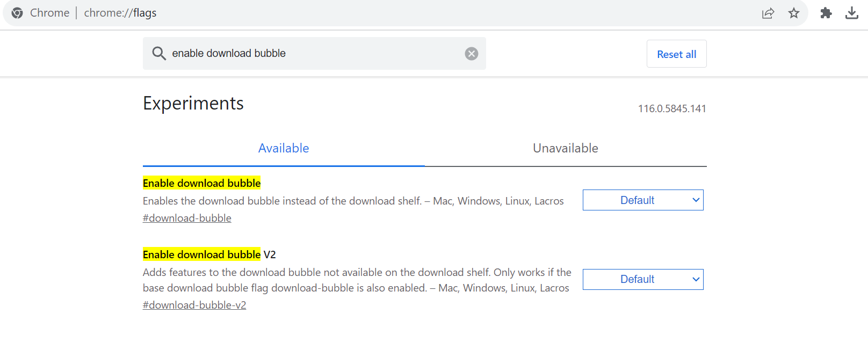This screenshot has height=364, width=868.
Task: Switch to the Available tab
Action: [x=284, y=148]
